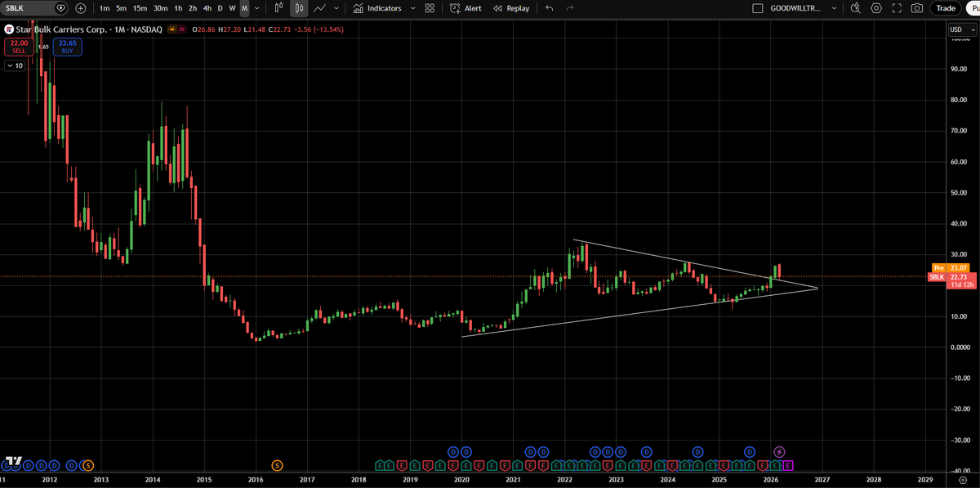
Task: Click the 23.65 BUY button
Action: [67, 47]
